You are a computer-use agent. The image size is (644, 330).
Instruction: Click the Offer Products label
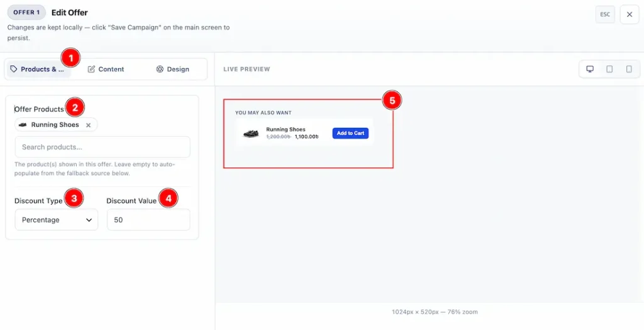point(39,109)
